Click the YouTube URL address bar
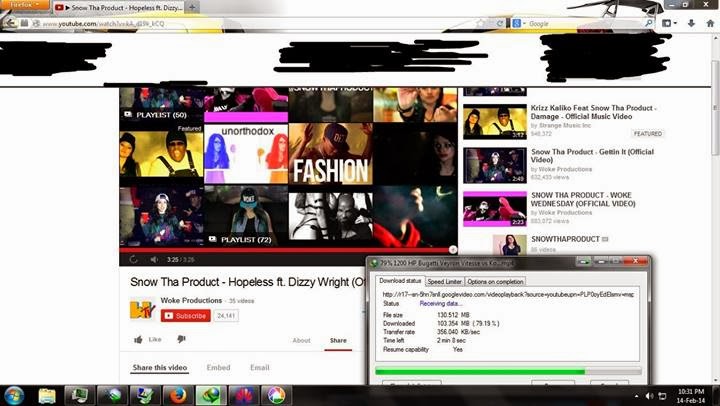The image size is (720, 406). pyautogui.click(x=257, y=23)
